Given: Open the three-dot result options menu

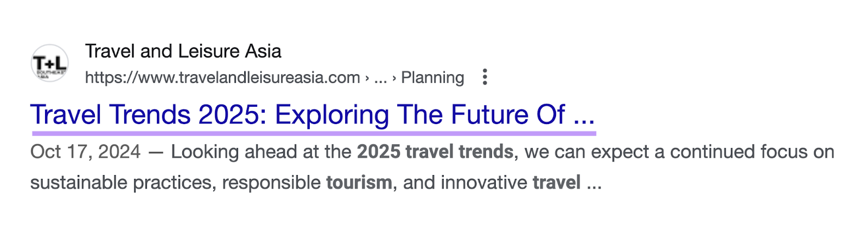Looking at the screenshot, I should point(485,77).
